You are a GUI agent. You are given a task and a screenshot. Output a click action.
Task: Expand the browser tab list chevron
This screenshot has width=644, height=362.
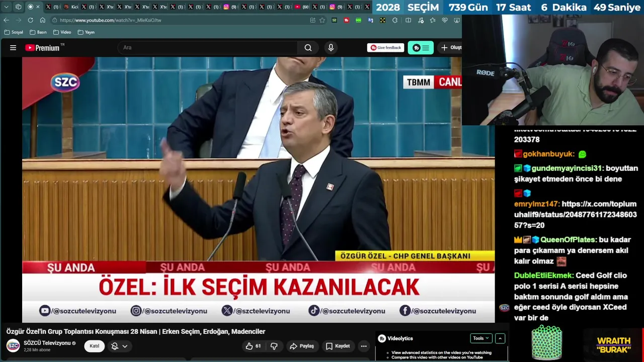[6, 7]
